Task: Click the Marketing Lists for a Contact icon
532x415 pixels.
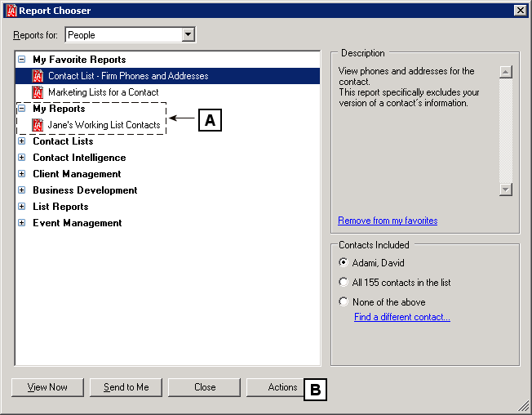Action: click(x=38, y=92)
